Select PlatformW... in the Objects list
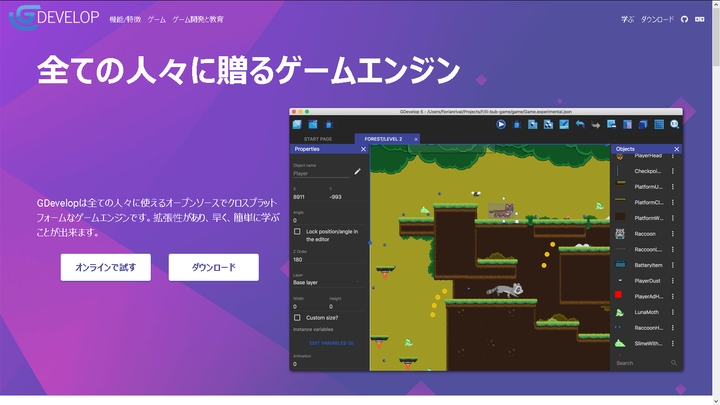Screen dimensions: 720x405 pos(649,218)
